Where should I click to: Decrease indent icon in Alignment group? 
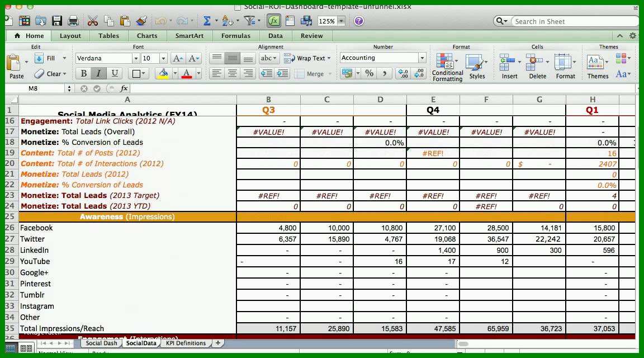click(x=267, y=74)
